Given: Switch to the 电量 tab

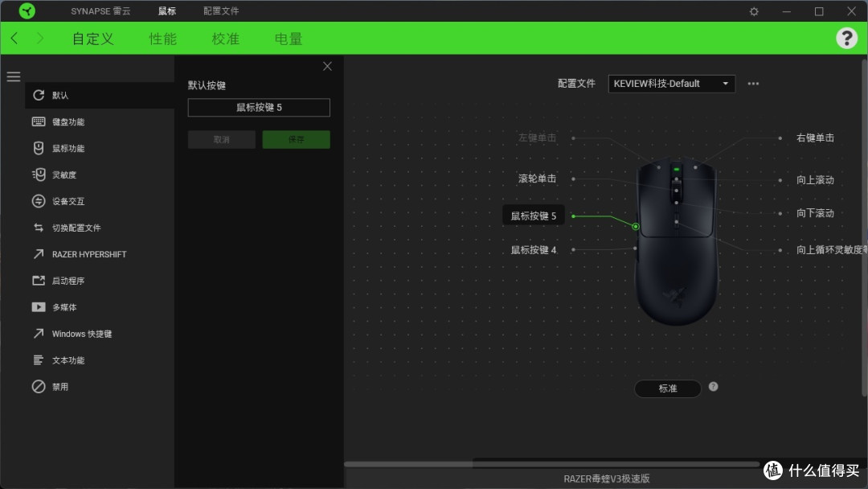Looking at the screenshot, I should point(289,39).
